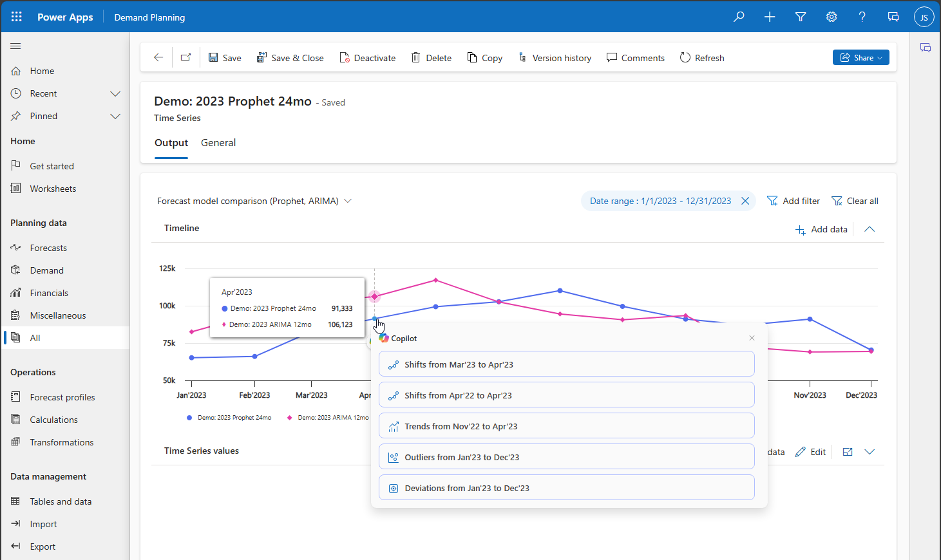This screenshot has width=941, height=560.
Task: Collapse the Timeline section chevron
Action: point(870,229)
